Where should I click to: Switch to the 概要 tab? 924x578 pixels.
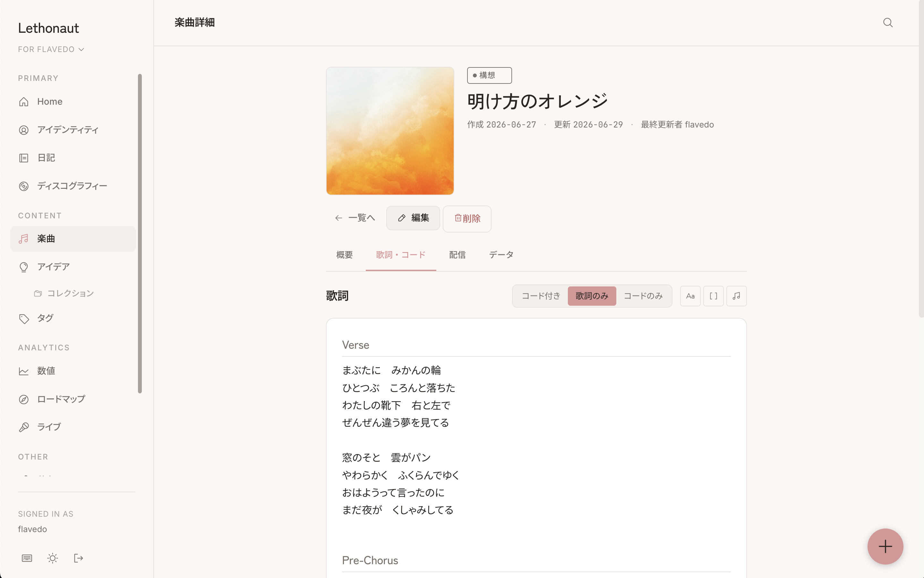pos(344,255)
